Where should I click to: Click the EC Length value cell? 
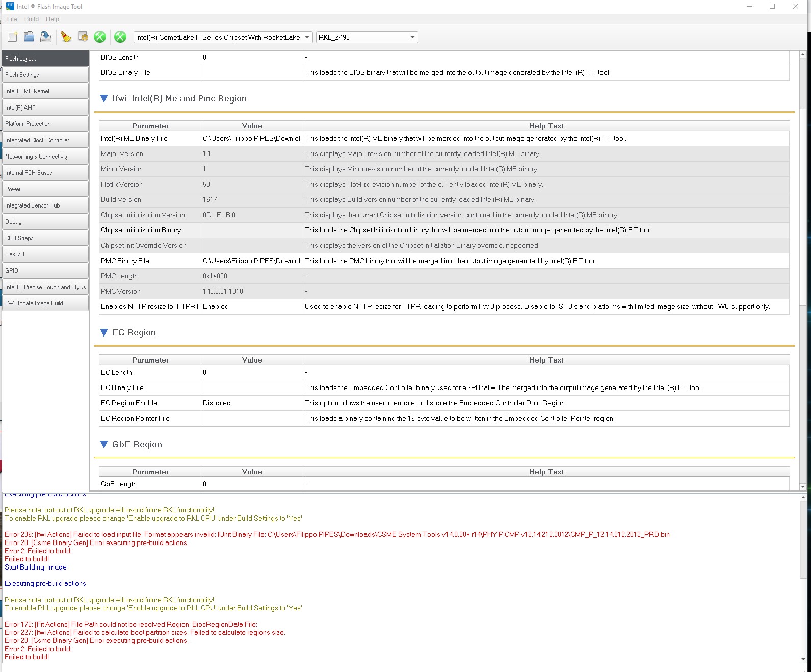pos(252,373)
